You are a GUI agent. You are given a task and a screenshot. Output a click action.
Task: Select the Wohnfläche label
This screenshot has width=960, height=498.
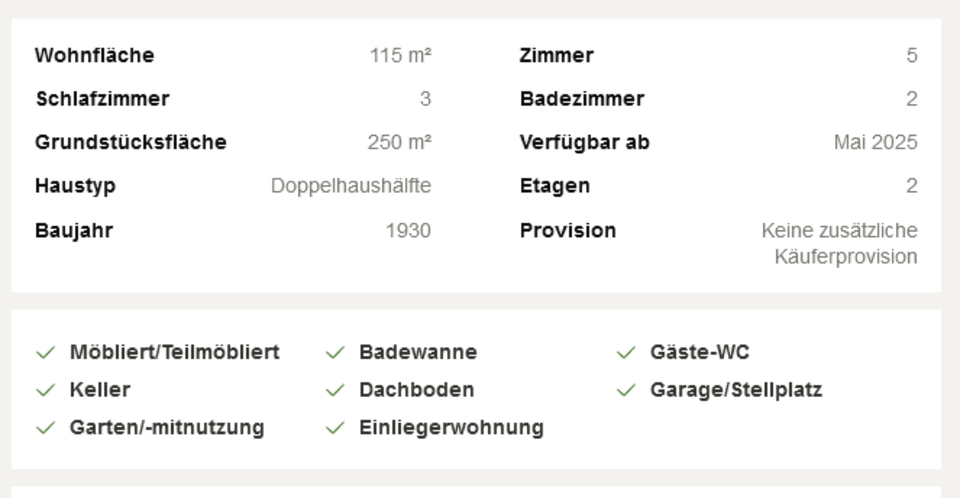(x=94, y=55)
